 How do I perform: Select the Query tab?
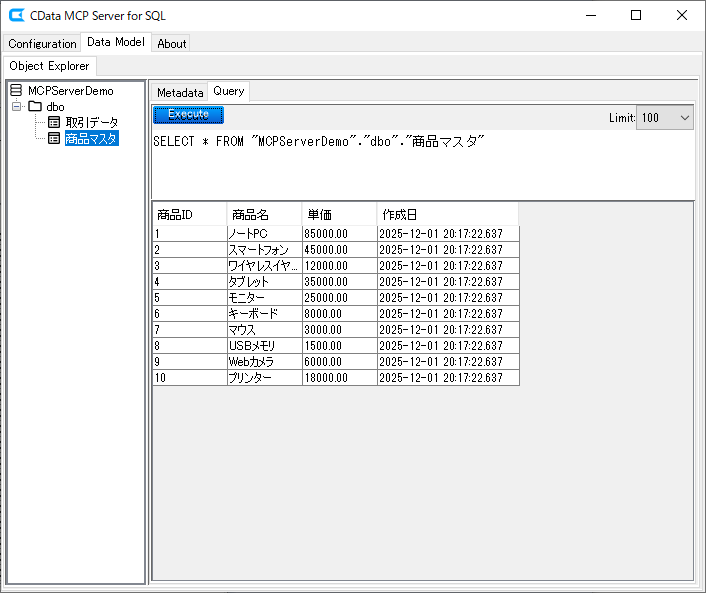(x=229, y=91)
